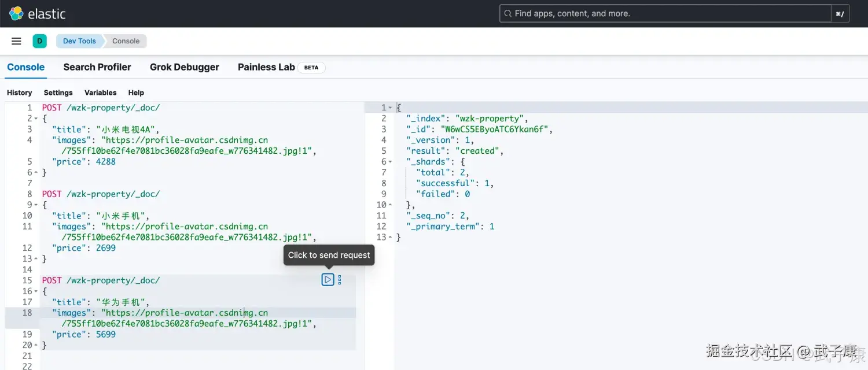The height and width of the screenshot is (370, 868).
Task: Open the Variables menu
Action: click(100, 92)
